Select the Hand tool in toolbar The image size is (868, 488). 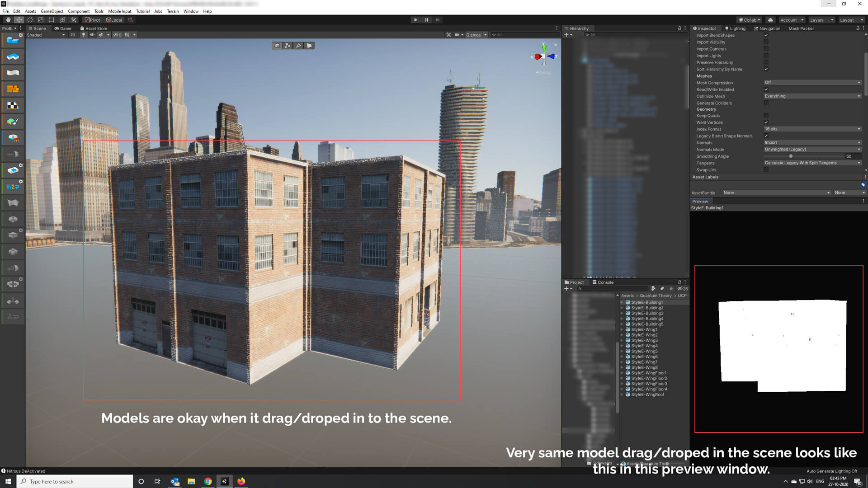(8, 20)
